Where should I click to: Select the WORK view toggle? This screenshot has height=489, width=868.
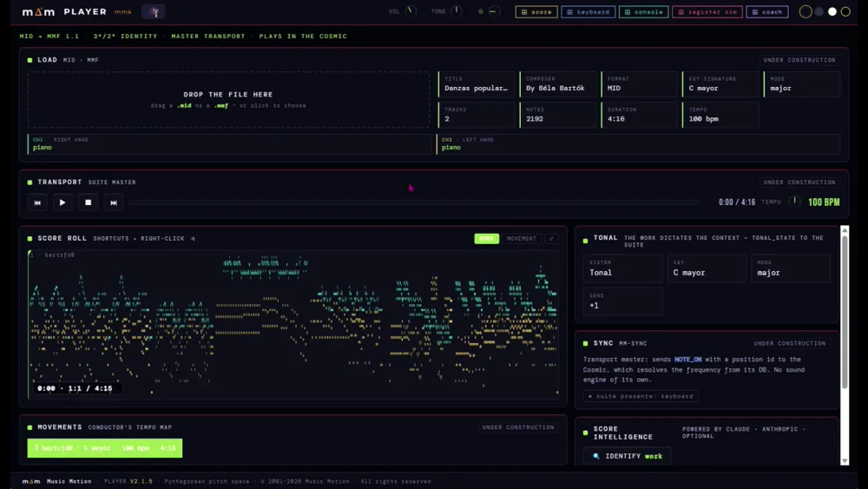[x=487, y=239]
